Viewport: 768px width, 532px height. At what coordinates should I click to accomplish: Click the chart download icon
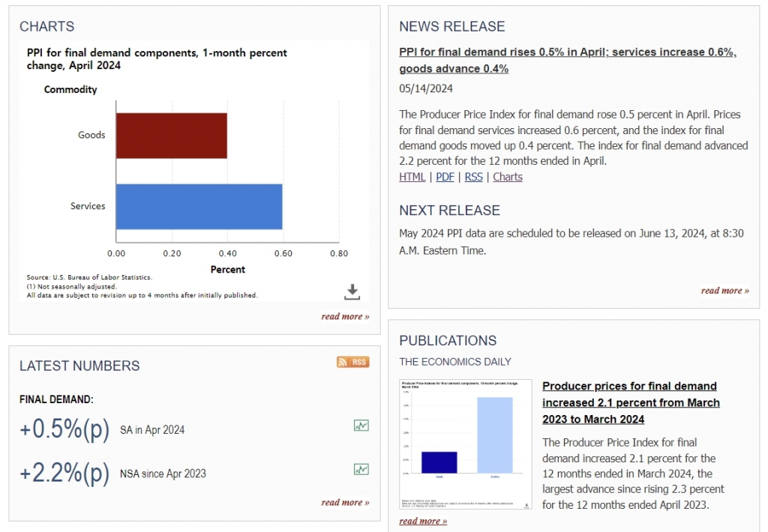coord(352,291)
